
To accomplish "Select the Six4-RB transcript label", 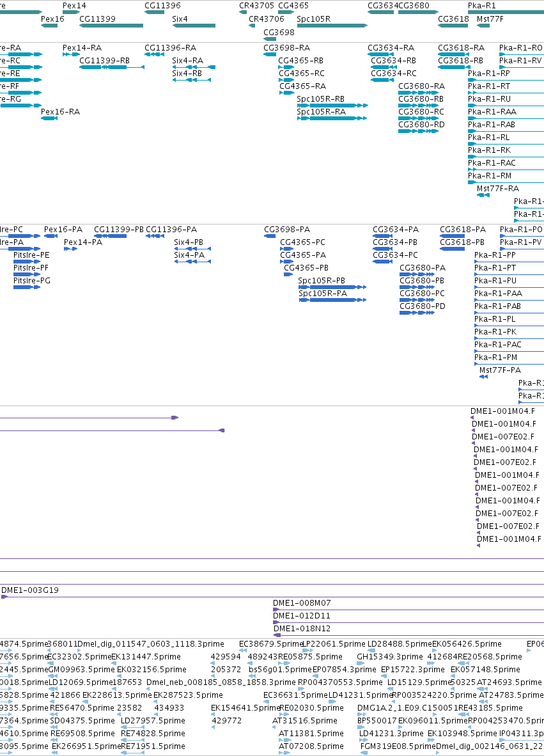I will [187, 74].
